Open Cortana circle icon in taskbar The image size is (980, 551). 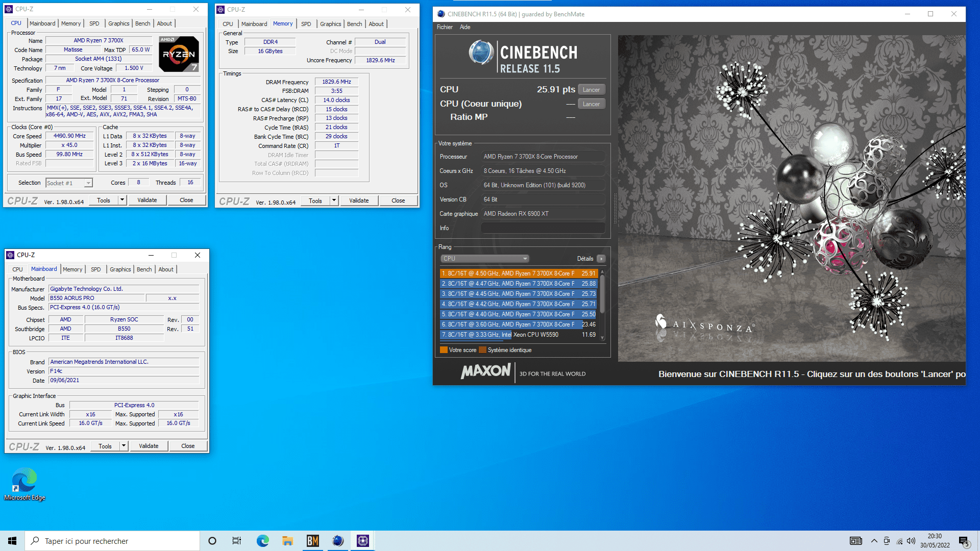click(212, 541)
